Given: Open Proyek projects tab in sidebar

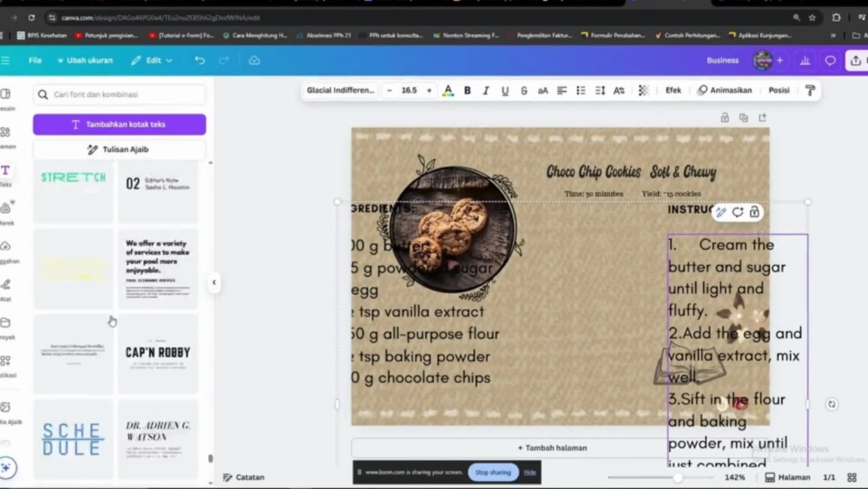Looking at the screenshot, I should point(5,327).
